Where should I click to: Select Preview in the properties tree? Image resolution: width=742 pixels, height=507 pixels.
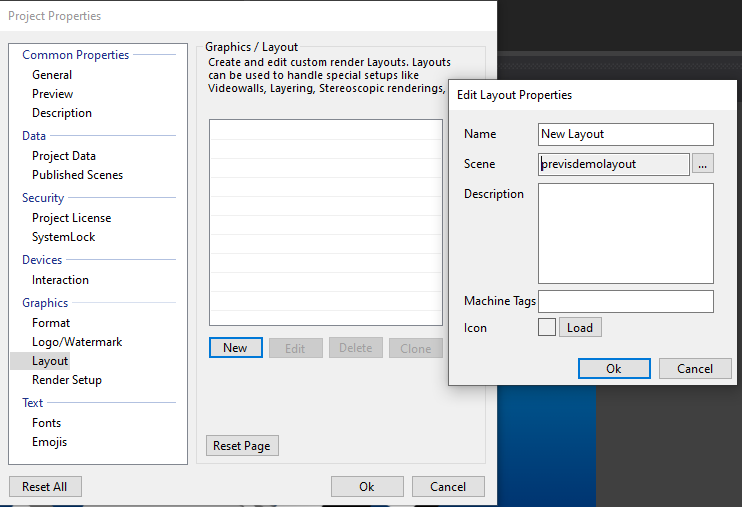coord(53,94)
